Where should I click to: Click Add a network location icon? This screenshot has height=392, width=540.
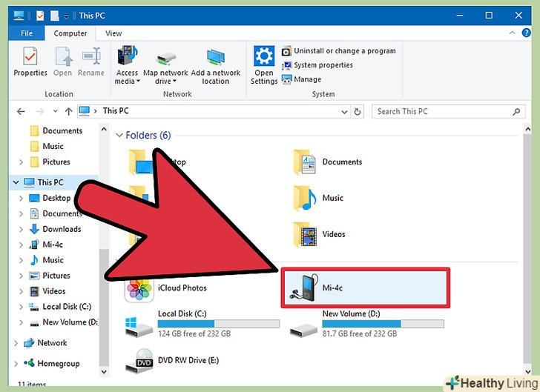click(216, 57)
